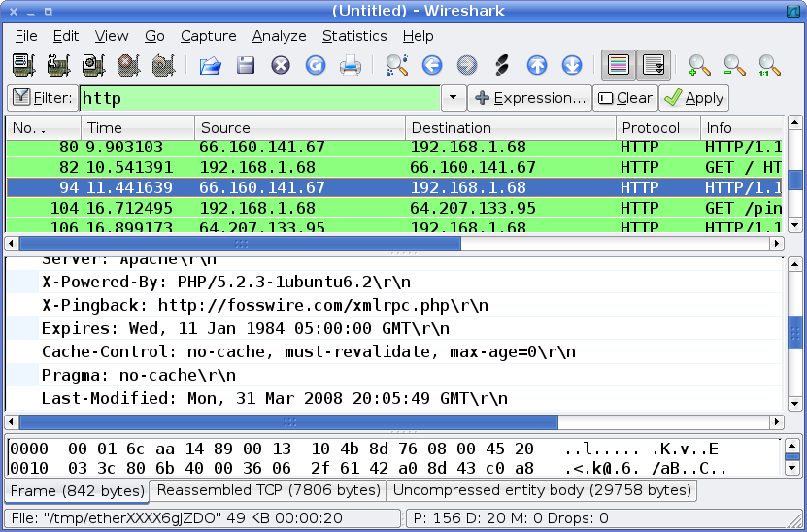Select the Expires header line
Screen dimensions: 807x532
[x=394, y=328]
